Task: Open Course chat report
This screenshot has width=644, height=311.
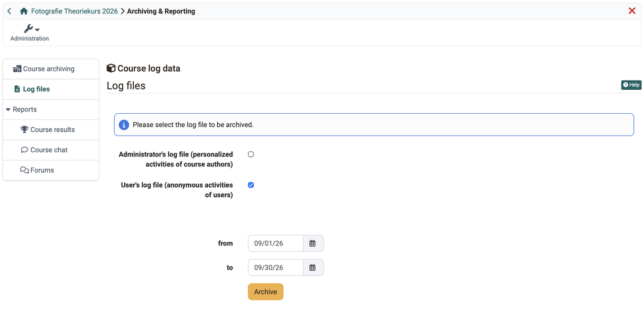Action: (51, 150)
